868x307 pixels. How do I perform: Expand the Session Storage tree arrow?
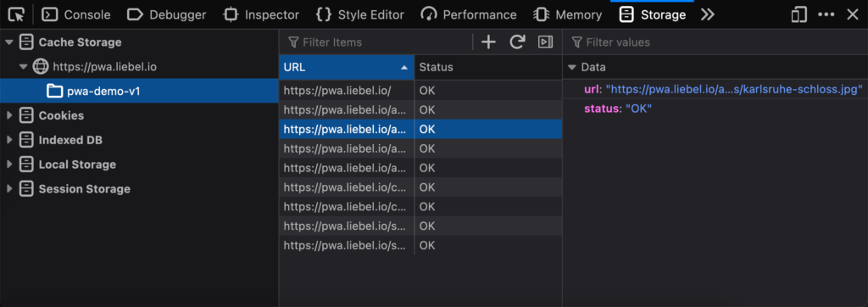point(8,188)
